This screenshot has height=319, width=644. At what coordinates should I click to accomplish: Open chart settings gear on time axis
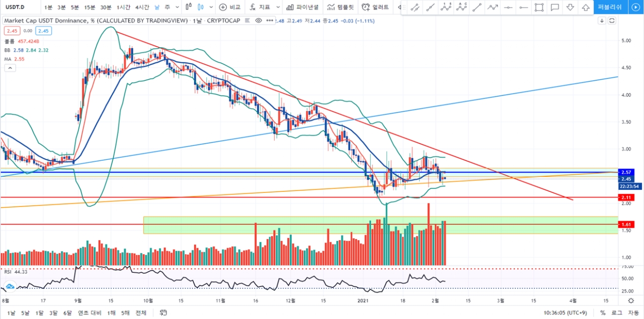tap(631, 300)
